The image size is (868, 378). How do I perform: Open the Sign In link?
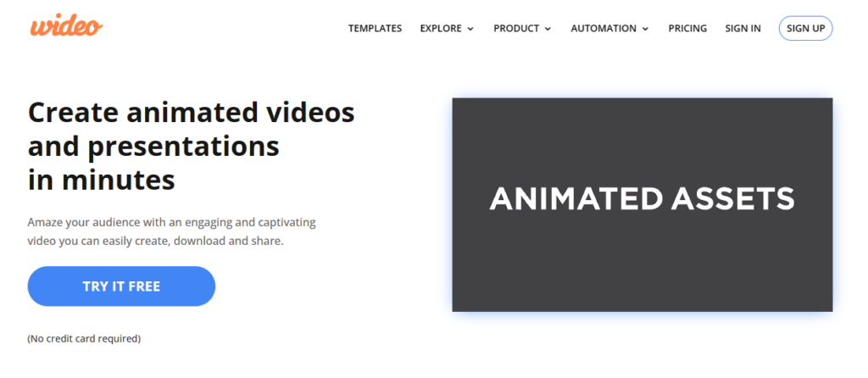coord(743,29)
